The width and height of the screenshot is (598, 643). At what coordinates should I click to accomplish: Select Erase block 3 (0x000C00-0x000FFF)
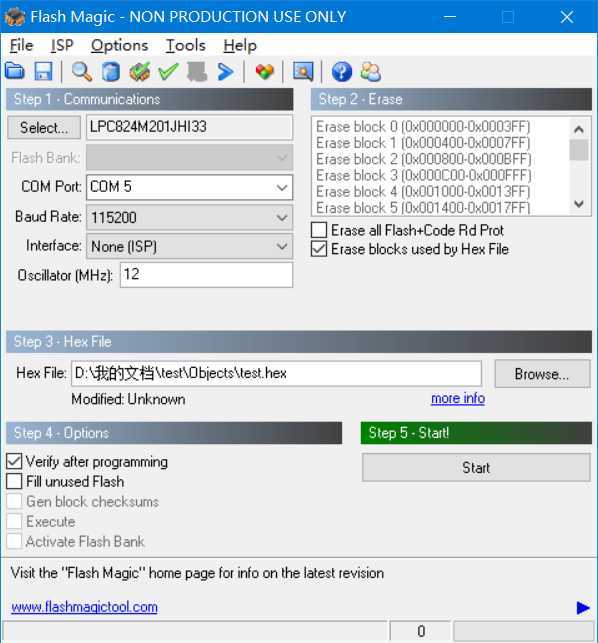[423, 176]
